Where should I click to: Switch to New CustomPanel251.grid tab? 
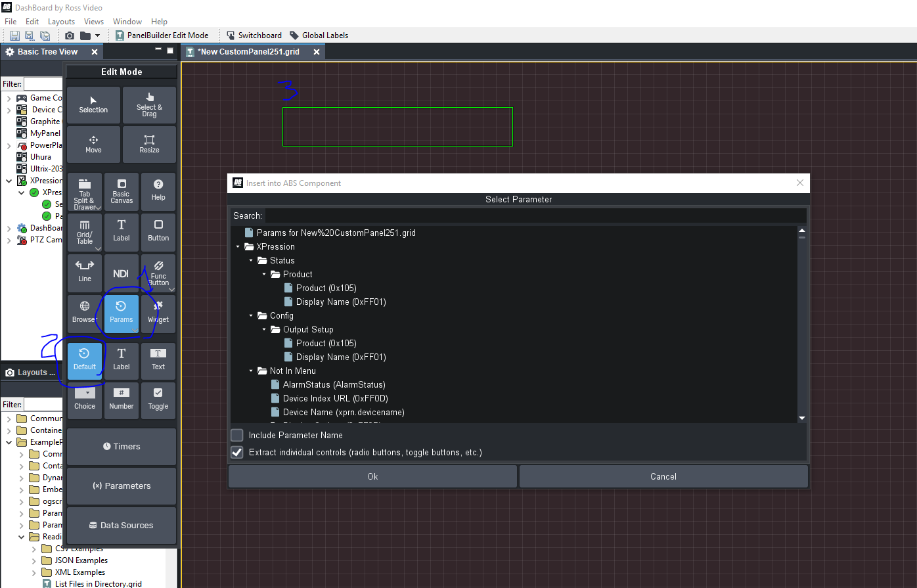click(248, 52)
